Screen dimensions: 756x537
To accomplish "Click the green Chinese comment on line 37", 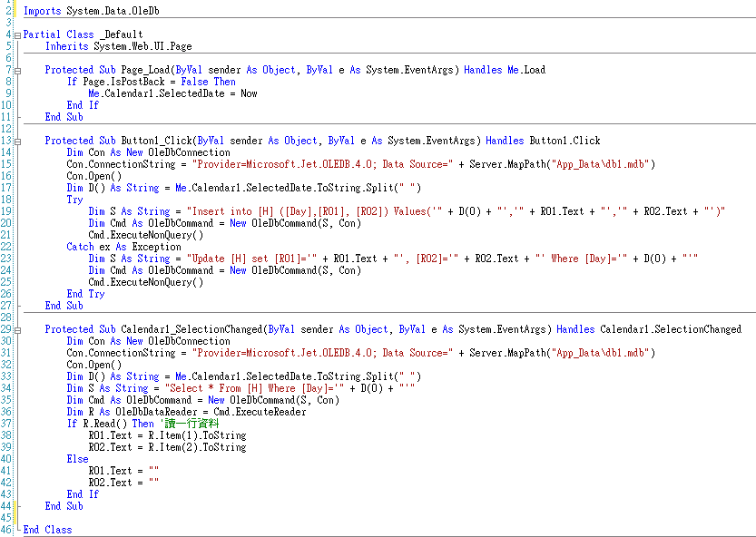I will 190,424.
